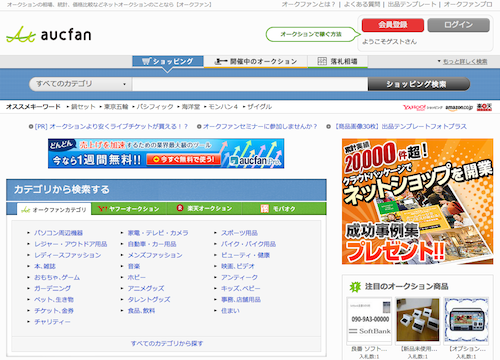Open the amazon.co.jp logo link
The image size is (500, 360).
tap(459, 107)
